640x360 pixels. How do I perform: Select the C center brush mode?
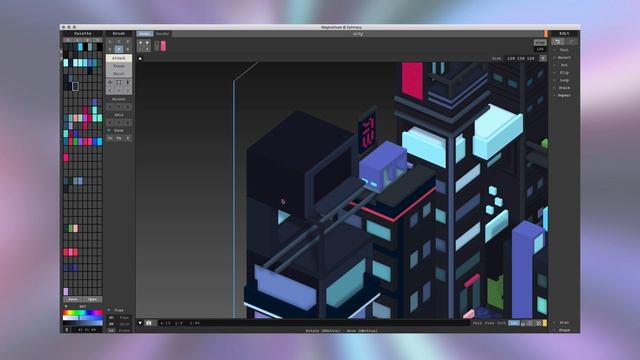tap(119, 42)
